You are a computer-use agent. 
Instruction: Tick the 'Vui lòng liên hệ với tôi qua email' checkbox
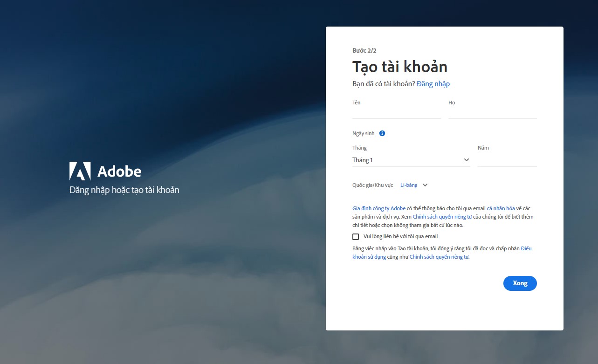tap(356, 237)
